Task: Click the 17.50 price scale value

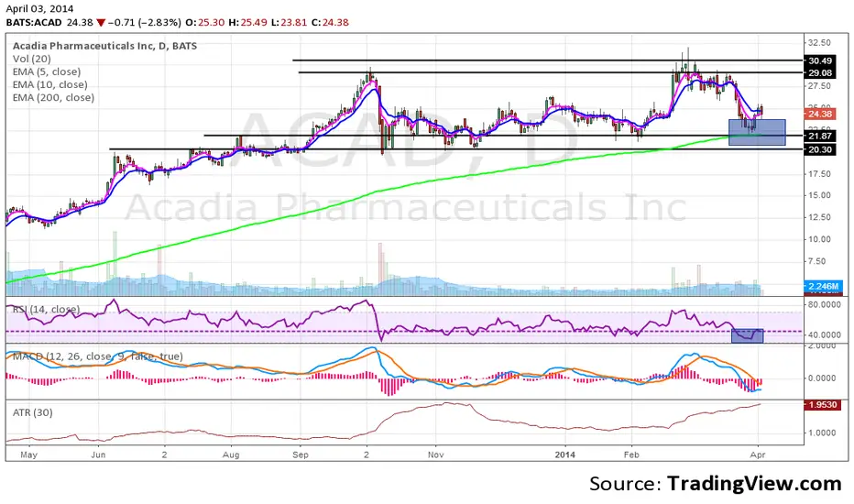Action: pyautogui.click(x=819, y=174)
